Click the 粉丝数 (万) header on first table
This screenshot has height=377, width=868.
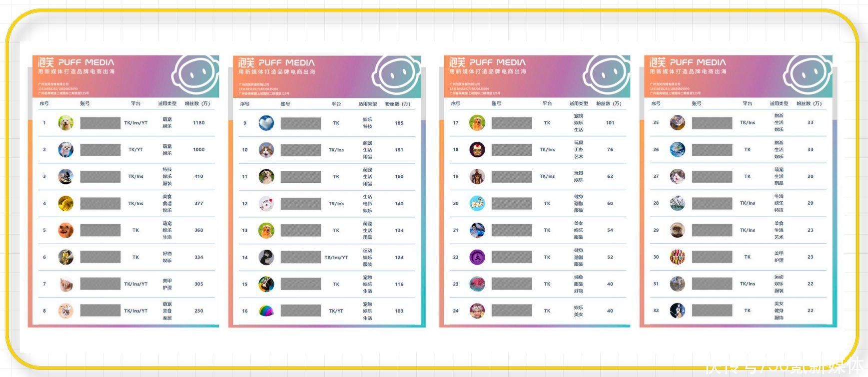197,104
